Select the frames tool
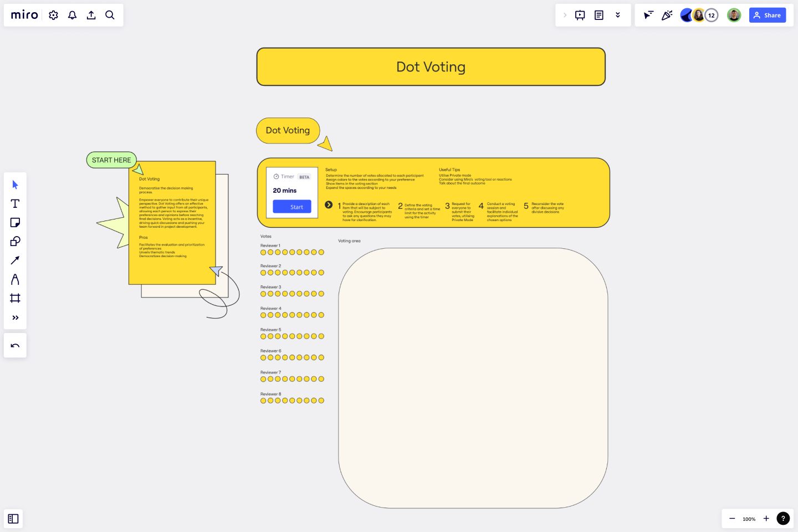 (15, 298)
